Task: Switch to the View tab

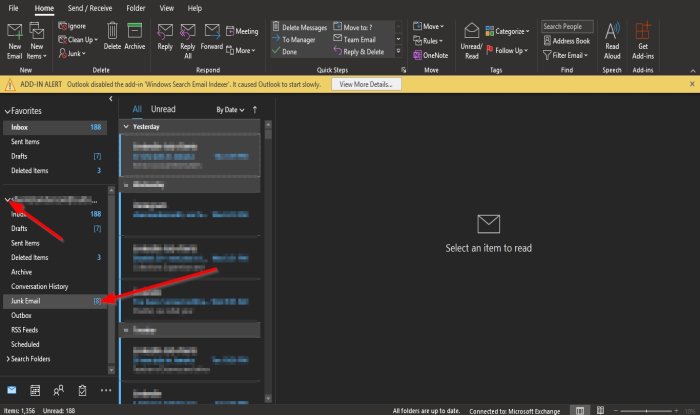Action: pyautogui.click(x=167, y=8)
